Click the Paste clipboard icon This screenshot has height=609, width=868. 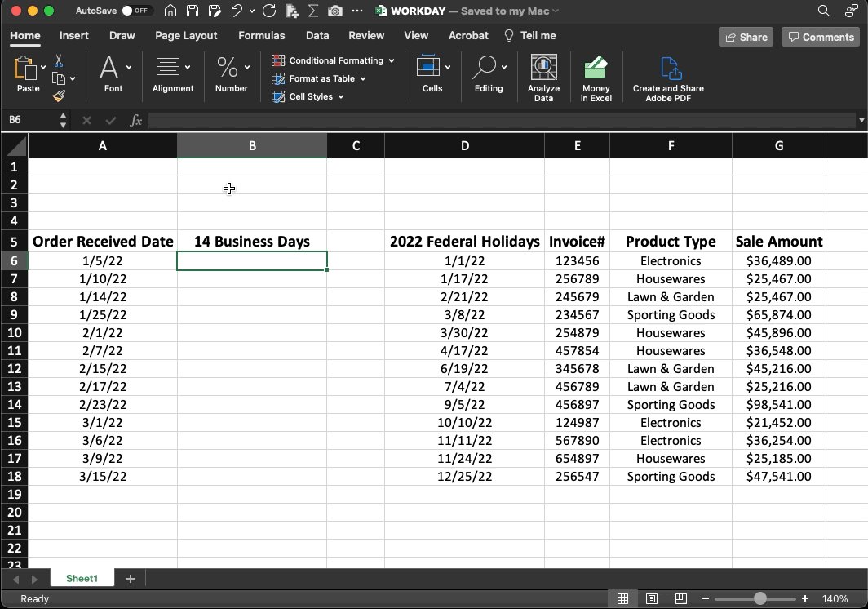point(25,68)
